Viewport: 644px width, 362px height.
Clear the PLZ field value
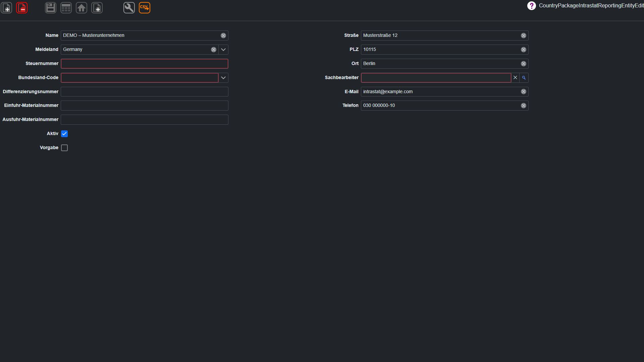point(524,50)
